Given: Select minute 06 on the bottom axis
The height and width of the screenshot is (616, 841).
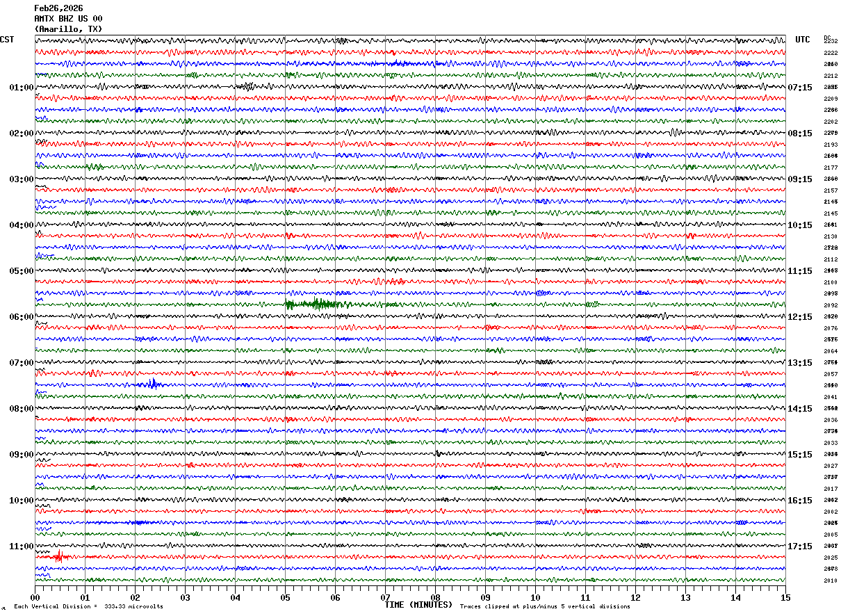Looking at the screenshot, I should (335, 597).
